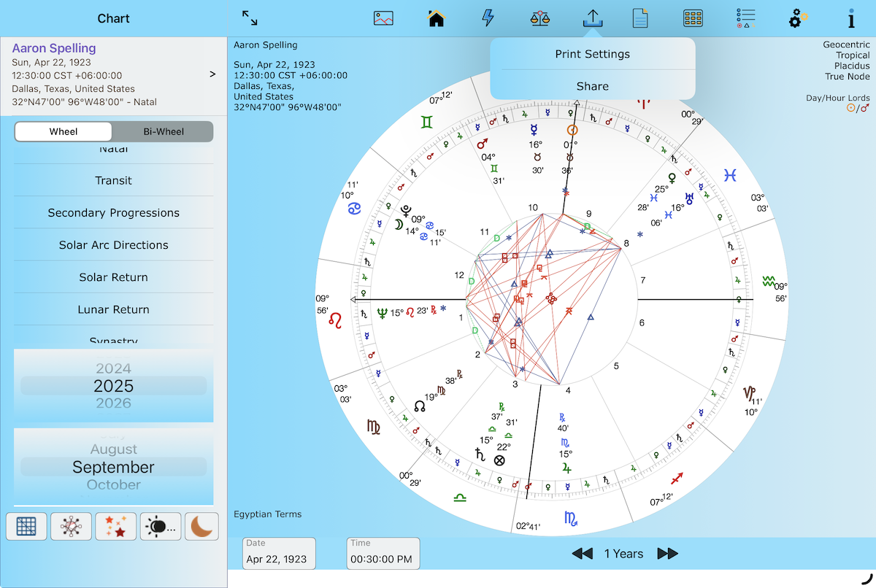Click the lightning bolt icon
The image size is (876, 588).
(488, 18)
